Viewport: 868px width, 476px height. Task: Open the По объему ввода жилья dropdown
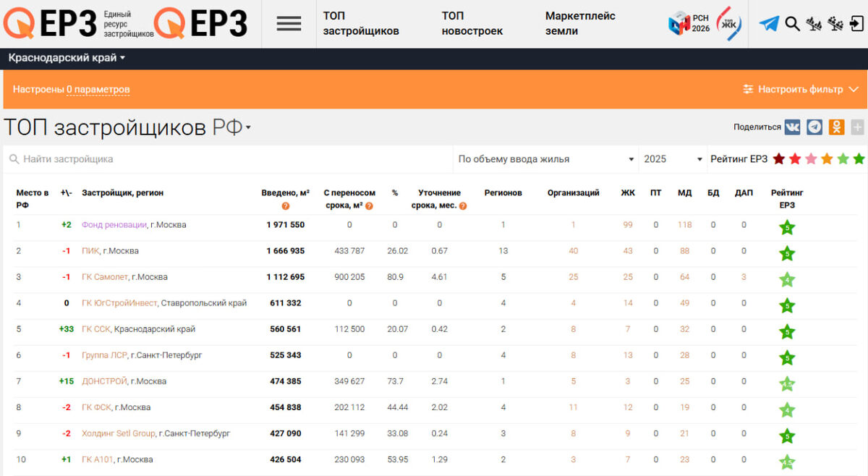[x=545, y=159]
